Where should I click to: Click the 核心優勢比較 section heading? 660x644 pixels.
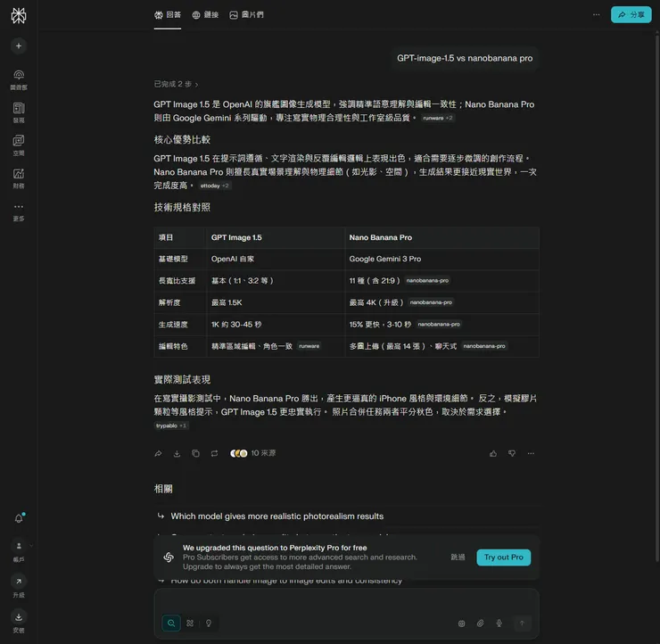click(182, 140)
